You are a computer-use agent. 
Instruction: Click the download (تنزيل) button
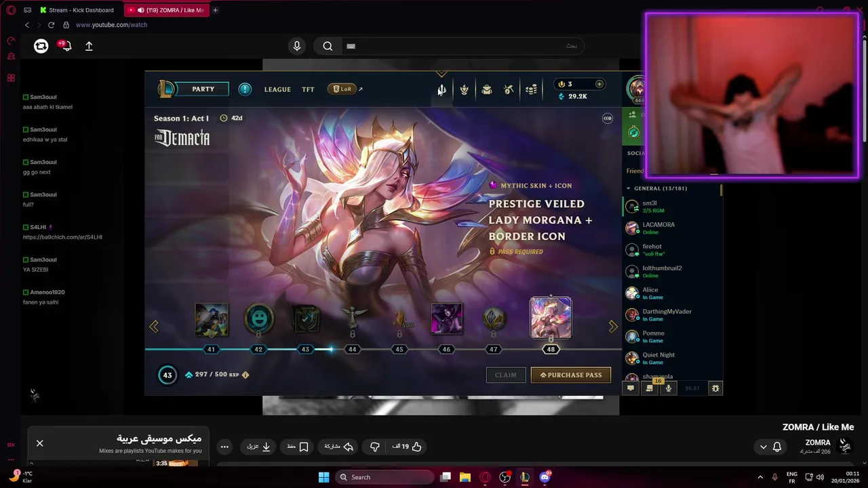pyautogui.click(x=259, y=447)
